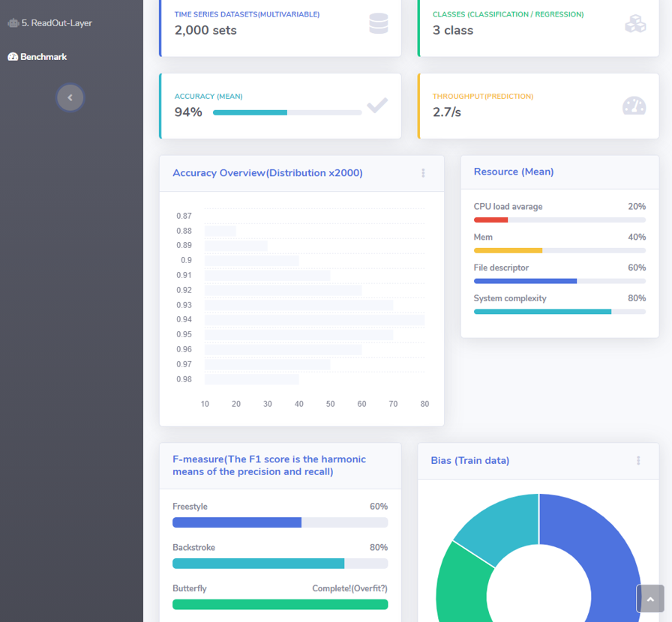The image size is (672, 622).
Task: Open Bias (Train data) options menu
Action: (638, 460)
